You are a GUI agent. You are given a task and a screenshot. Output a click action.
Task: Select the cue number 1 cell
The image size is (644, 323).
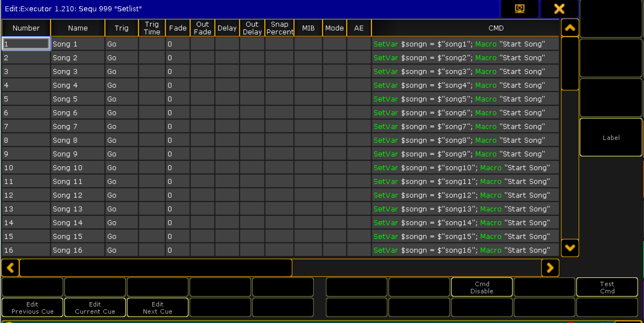[26, 44]
